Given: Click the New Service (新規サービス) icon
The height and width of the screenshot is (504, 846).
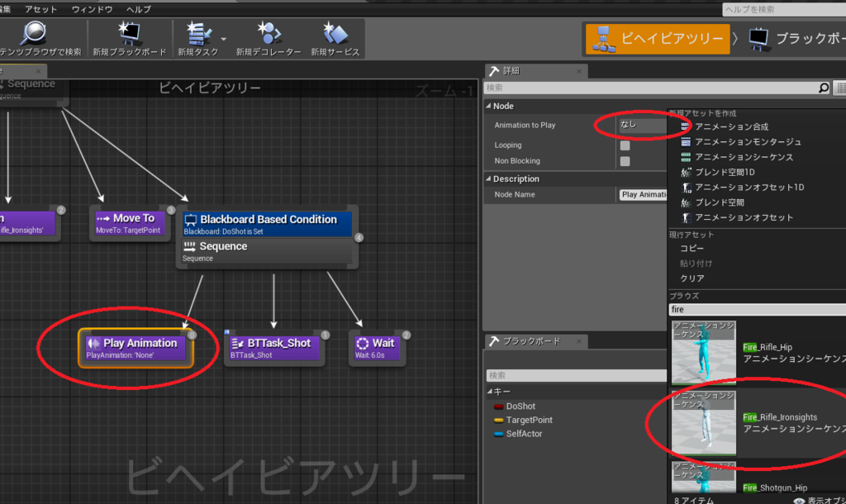Looking at the screenshot, I should point(335,34).
